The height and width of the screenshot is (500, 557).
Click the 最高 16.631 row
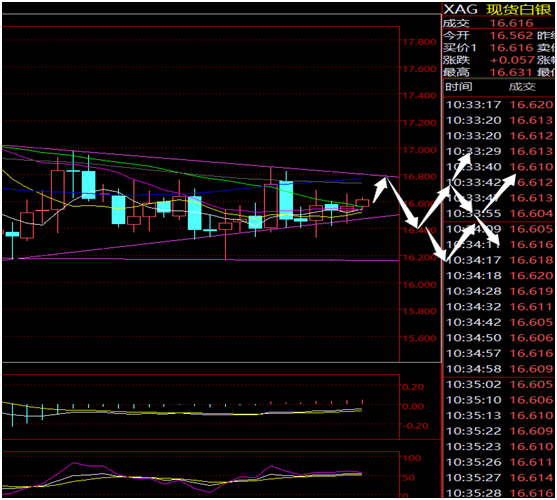pyautogui.click(x=499, y=72)
